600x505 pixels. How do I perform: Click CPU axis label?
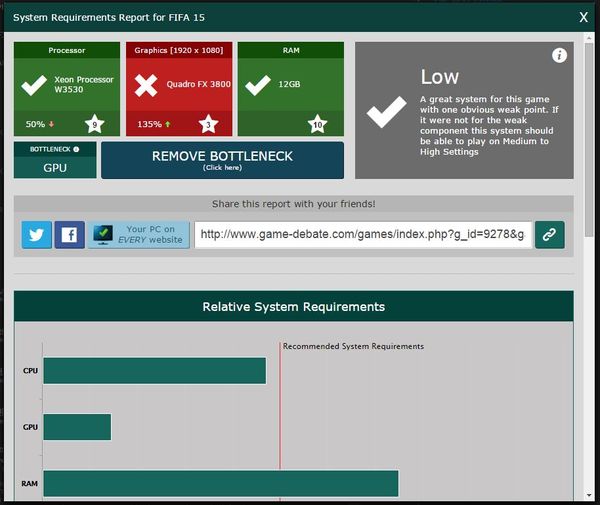point(30,371)
